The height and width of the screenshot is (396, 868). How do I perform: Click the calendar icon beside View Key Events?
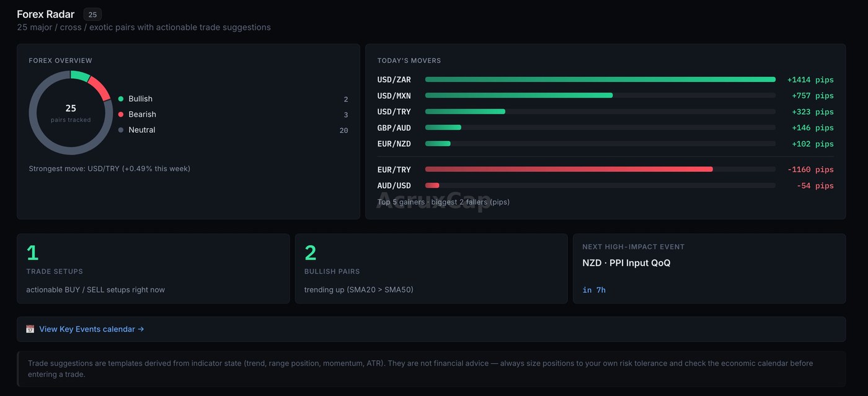point(30,329)
